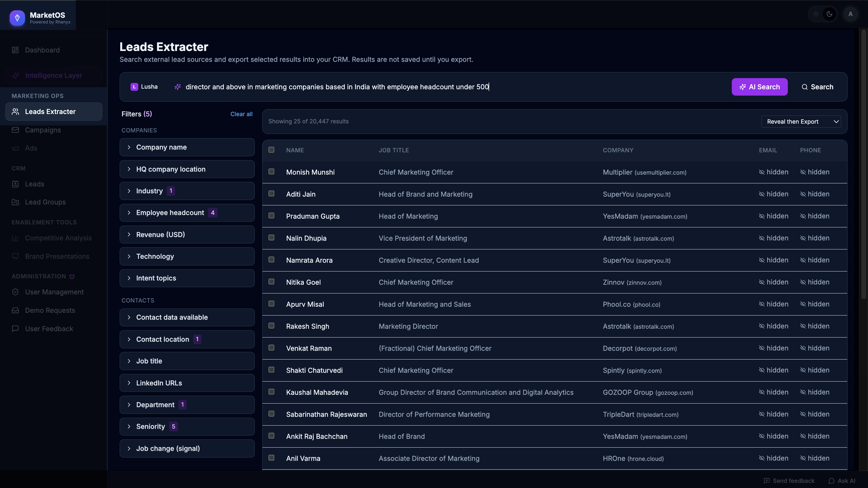The height and width of the screenshot is (488, 868).
Task: Expand the HQ company location filter
Action: click(187, 169)
